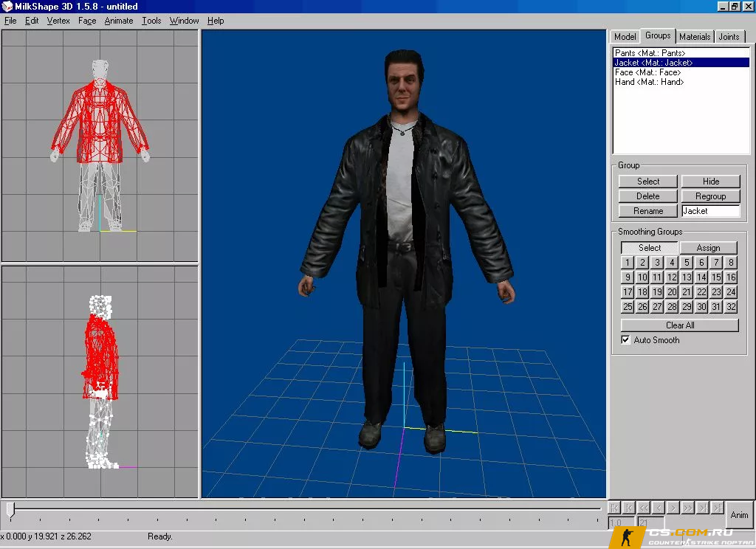The width and height of the screenshot is (756, 549).
Task: Open the Animate menu
Action: (119, 21)
